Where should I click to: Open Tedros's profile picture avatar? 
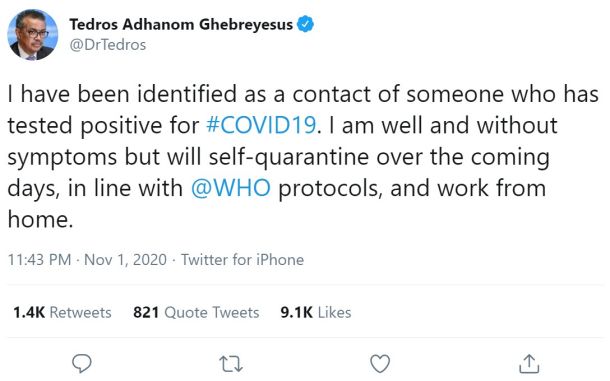(x=33, y=35)
